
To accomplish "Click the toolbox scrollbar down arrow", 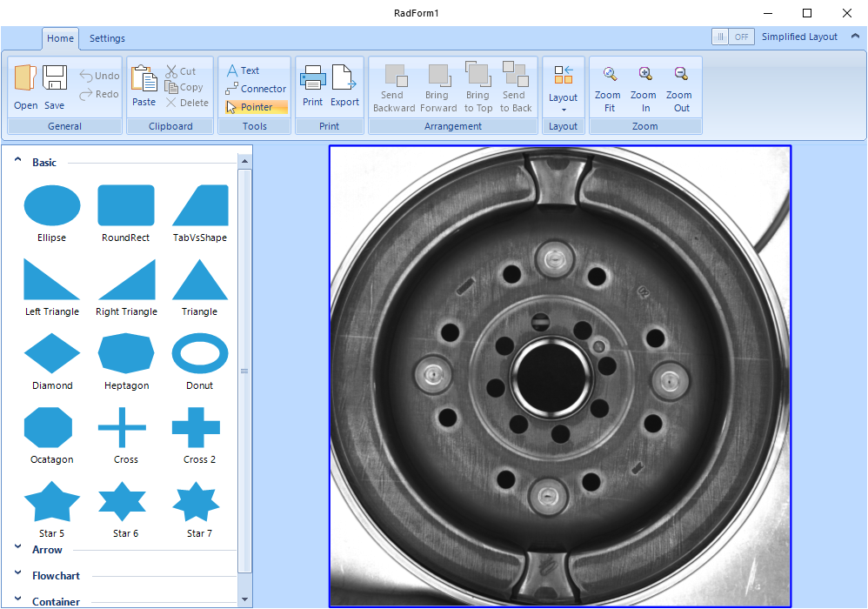I will pos(245,599).
